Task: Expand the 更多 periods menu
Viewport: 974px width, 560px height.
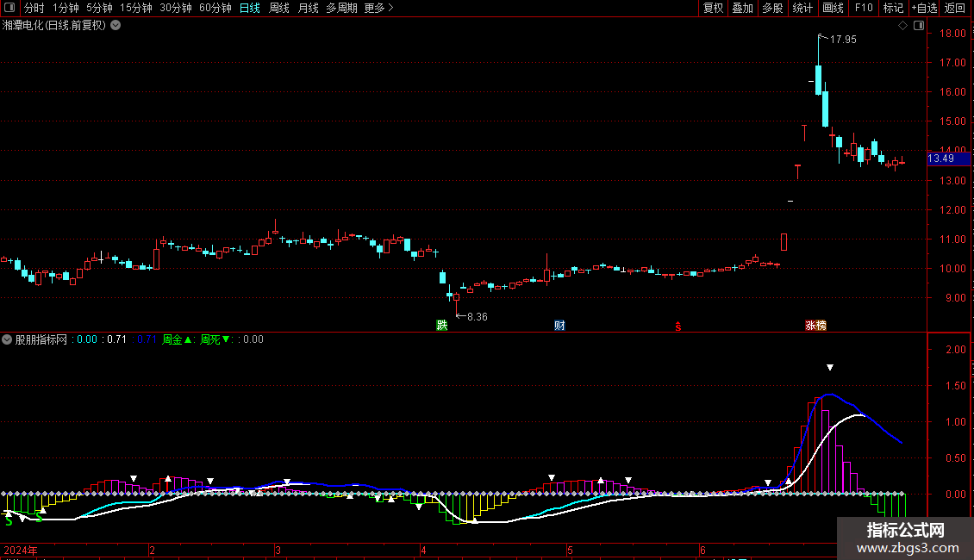Action: 378,8
